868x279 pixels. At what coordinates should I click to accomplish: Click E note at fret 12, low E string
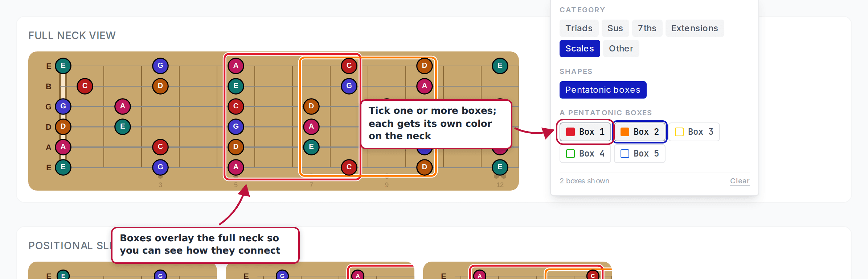(x=500, y=167)
